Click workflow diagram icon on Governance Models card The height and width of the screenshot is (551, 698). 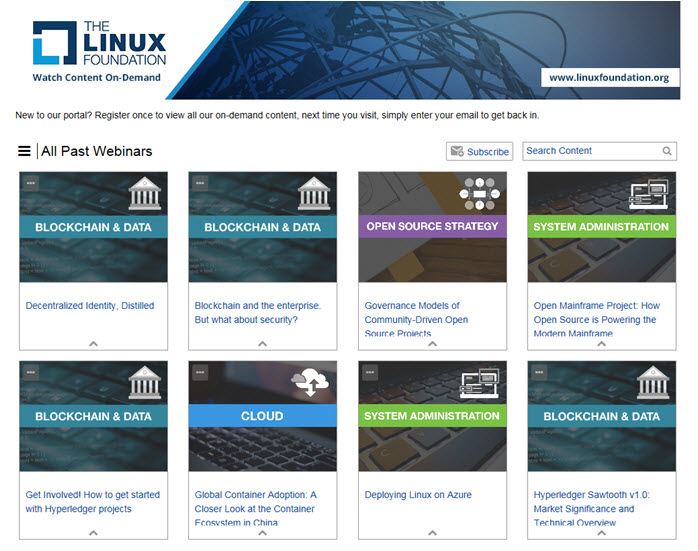click(x=479, y=194)
